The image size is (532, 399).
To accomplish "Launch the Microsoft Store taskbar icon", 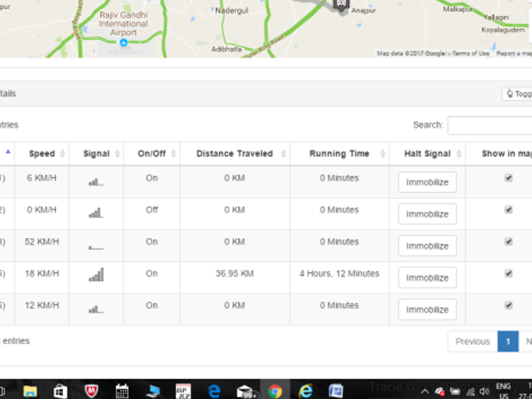I will pos(60,391).
